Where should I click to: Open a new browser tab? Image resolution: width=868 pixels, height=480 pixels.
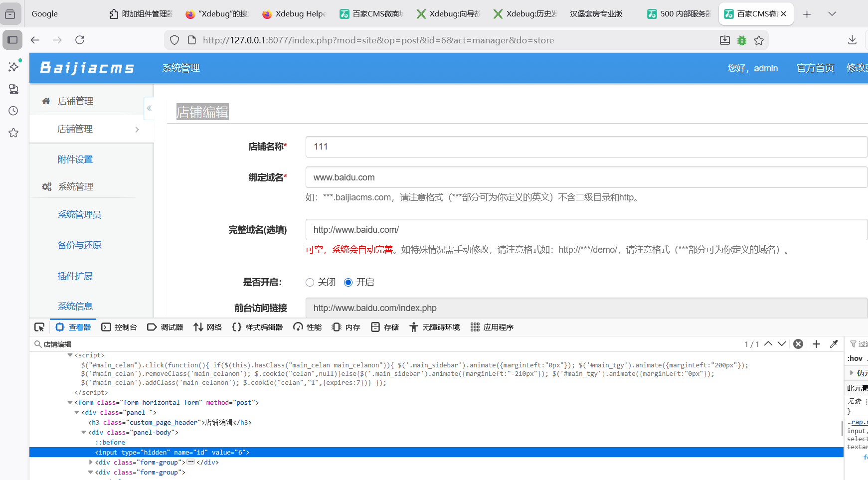point(807,14)
